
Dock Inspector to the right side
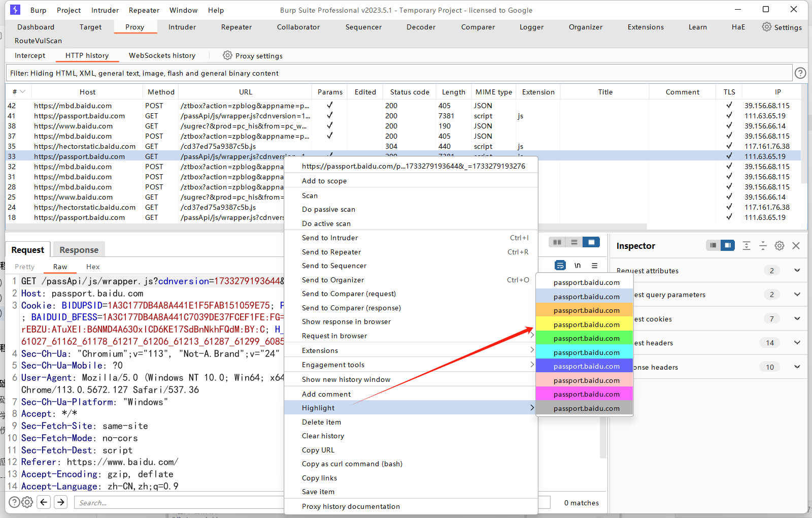coord(727,246)
